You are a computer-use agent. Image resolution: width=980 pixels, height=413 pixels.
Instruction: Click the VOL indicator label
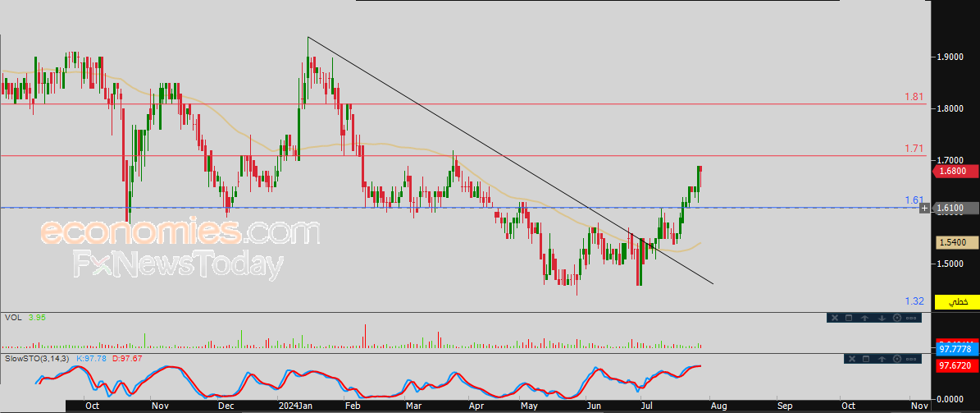pyautogui.click(x=13, y=318)
